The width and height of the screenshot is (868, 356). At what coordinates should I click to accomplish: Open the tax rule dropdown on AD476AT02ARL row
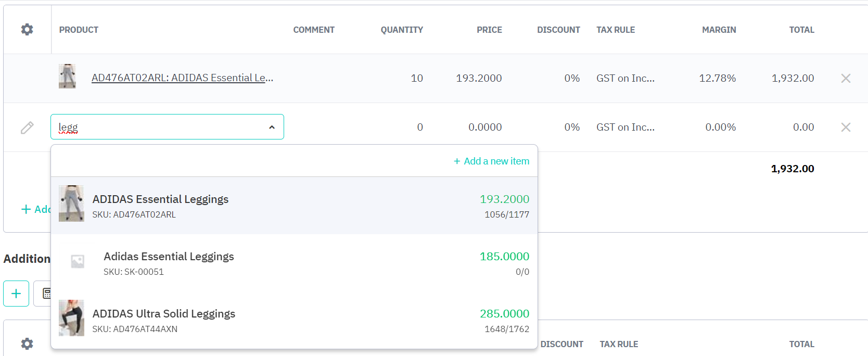coord(625,78)
